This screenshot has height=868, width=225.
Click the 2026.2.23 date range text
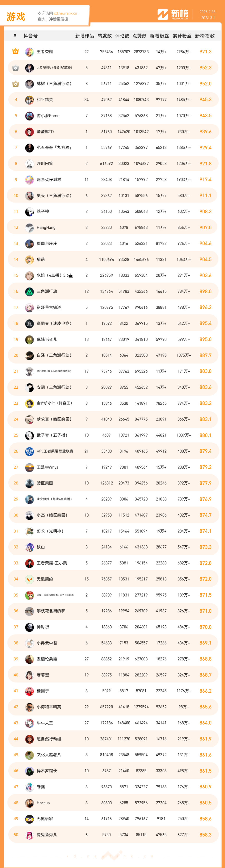tap(207, 12)
